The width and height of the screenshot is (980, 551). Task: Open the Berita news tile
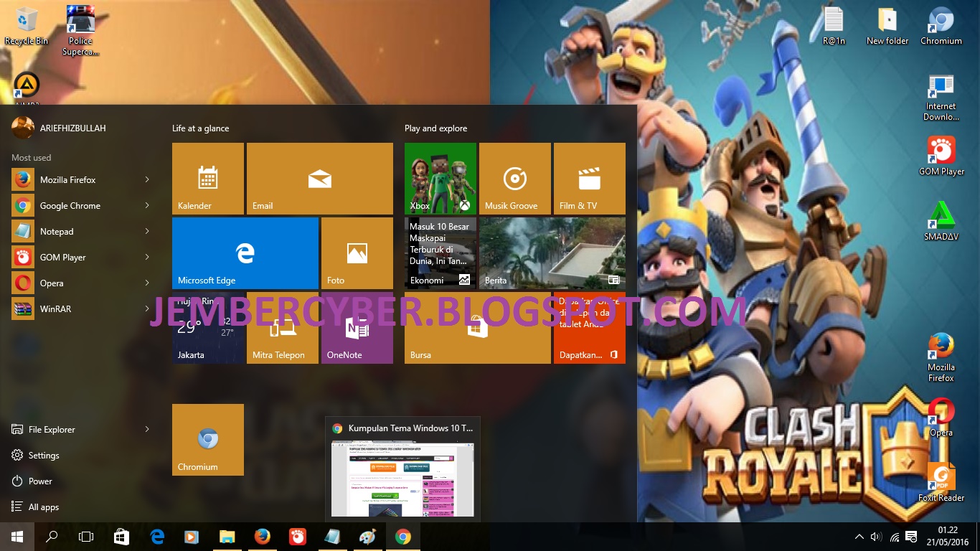click(552, 253)
